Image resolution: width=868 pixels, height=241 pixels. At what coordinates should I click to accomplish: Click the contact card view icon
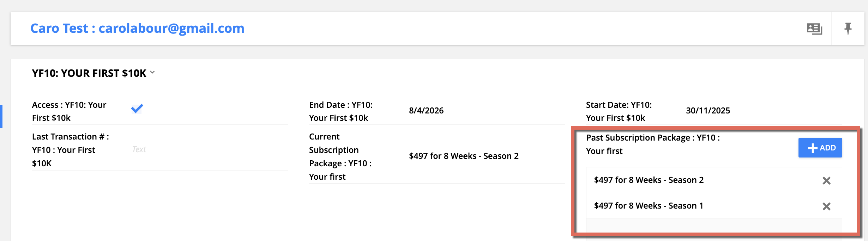[814, 29]
